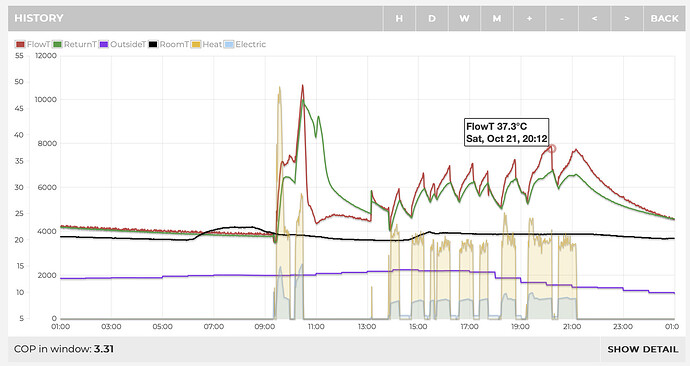The width and height of the screenshot is (690, 366).
Task: Click the FlowT legend label
Action: pyautogui.click(x=38, y=44)
